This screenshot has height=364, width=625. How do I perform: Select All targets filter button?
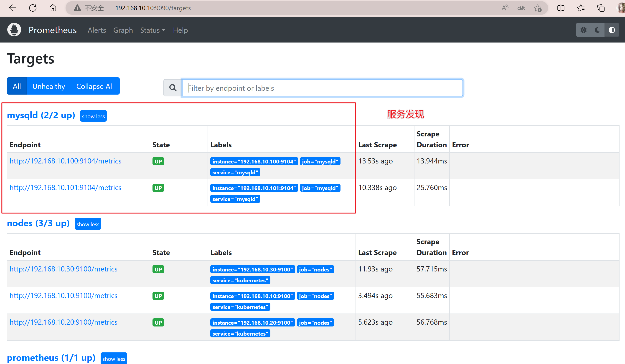tap(16, 86)
